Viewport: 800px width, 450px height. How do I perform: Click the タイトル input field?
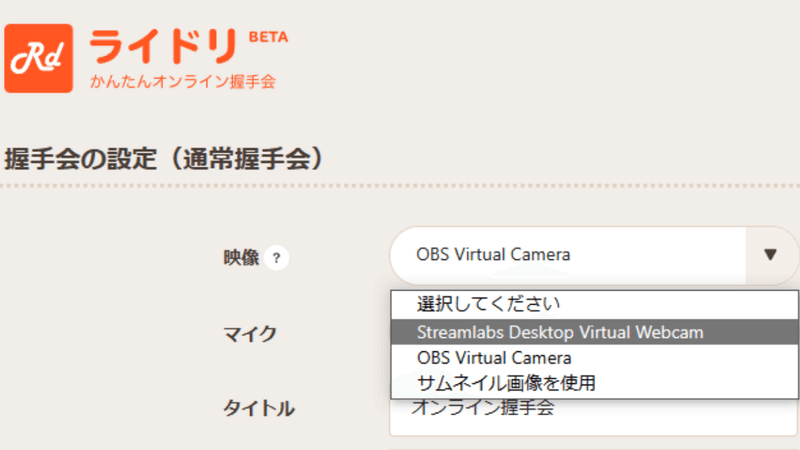click(594, 417)
